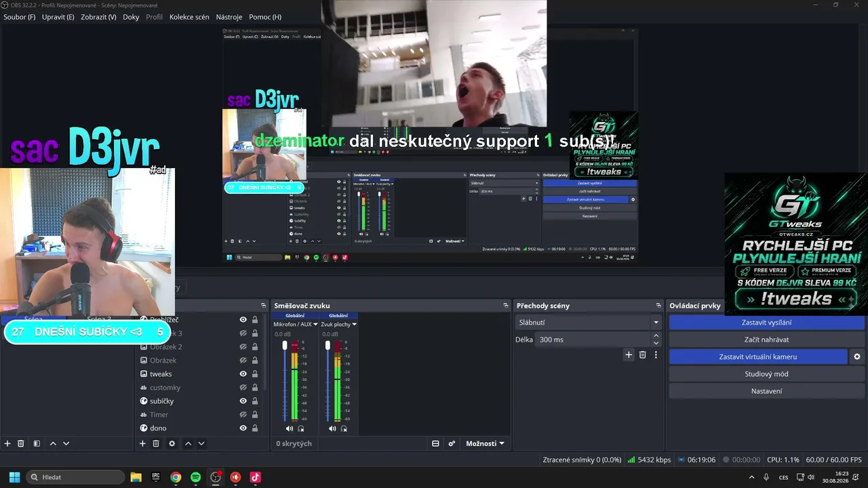Delete the selected source with the trash icon
The width and height of the screenshot is (868, 488).
pyautogui.click(x=156, y=443)
